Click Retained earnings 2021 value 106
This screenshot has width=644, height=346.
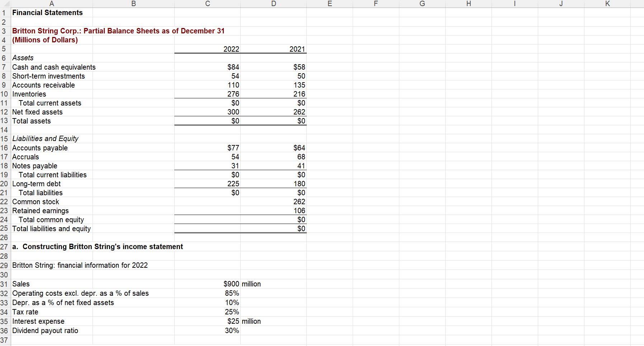click(x=299, y=211)
